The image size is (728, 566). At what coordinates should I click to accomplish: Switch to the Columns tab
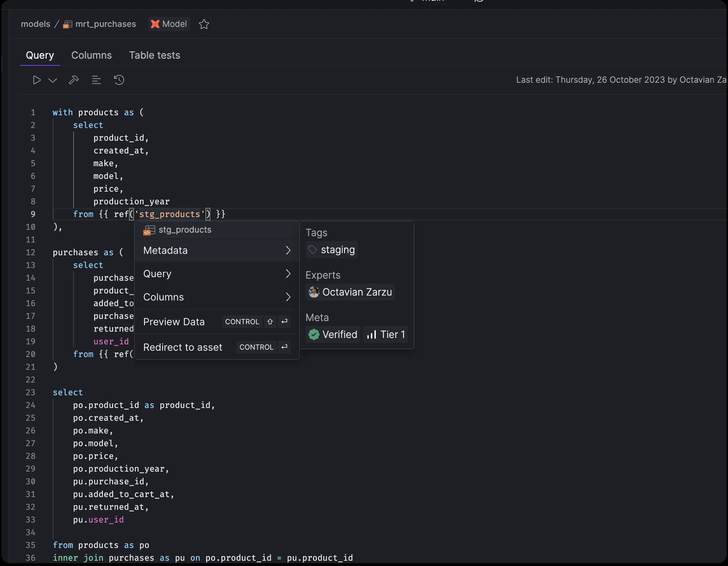click(x=92, y=55)
